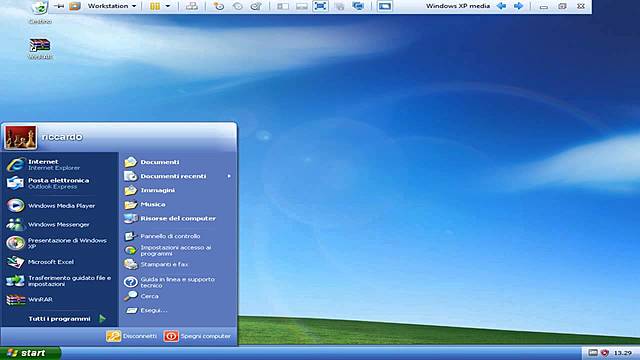Click the Windows XP media title text
This screenshot has height=360, width=640.
[458, 6]
